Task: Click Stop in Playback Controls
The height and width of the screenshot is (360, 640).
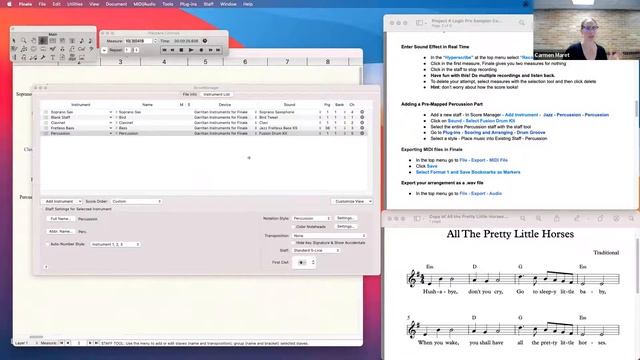Action: tap(181, 50)
